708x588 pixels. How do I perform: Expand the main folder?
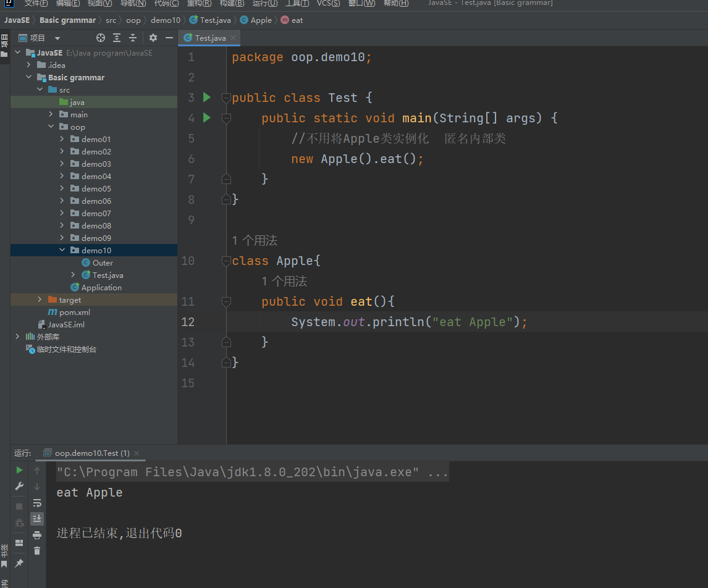(51, 114)
